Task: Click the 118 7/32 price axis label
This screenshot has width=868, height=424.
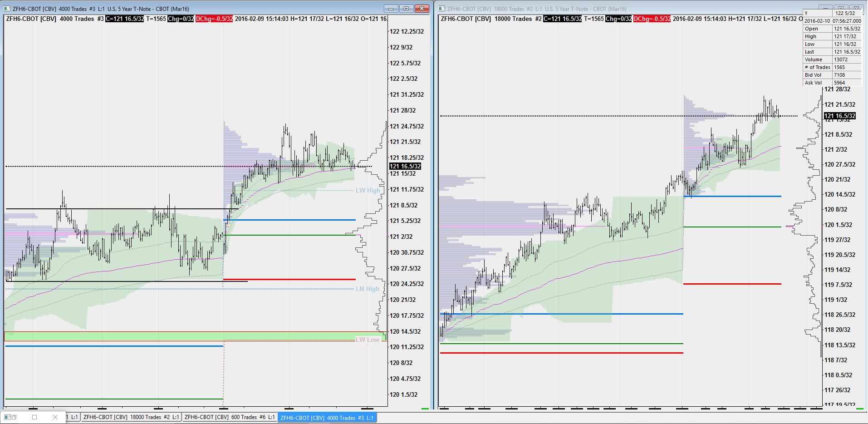Action: point(835,360)
